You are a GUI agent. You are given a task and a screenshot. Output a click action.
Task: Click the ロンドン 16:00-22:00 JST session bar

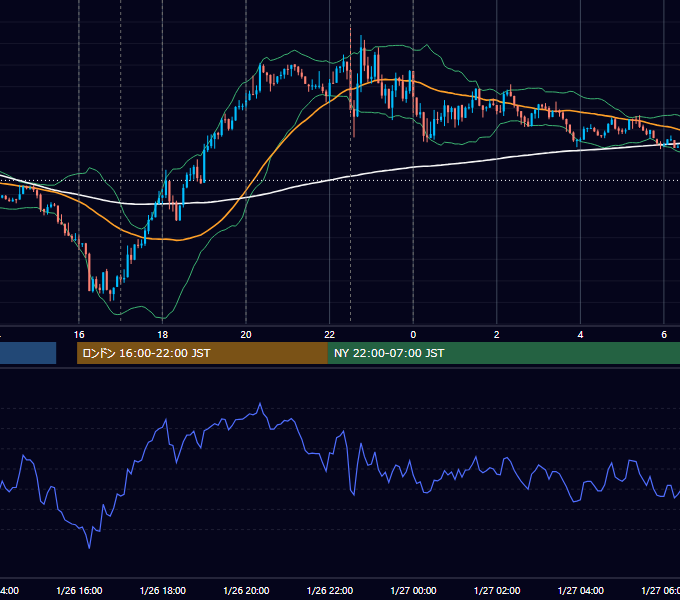pos(202,353)
